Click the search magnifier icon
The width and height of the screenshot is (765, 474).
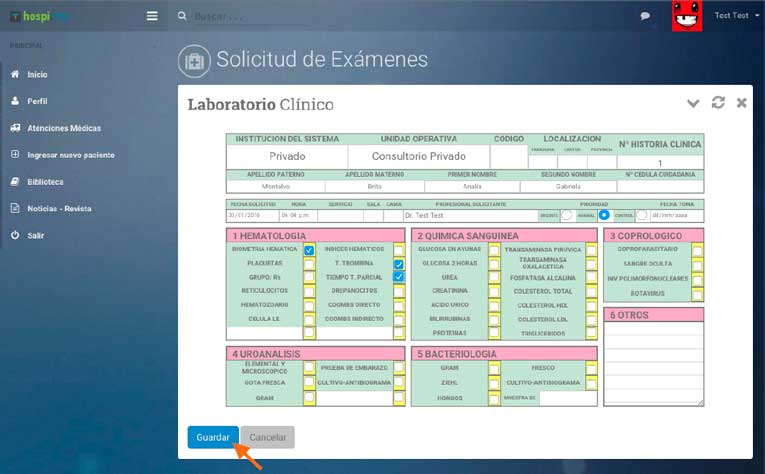tap(181, 16)
